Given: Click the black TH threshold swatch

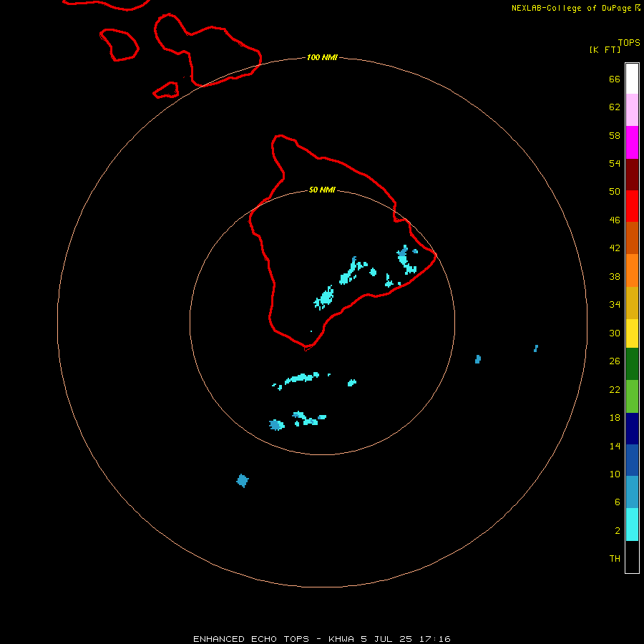Looking at the screenshot, I should (632, 557).
